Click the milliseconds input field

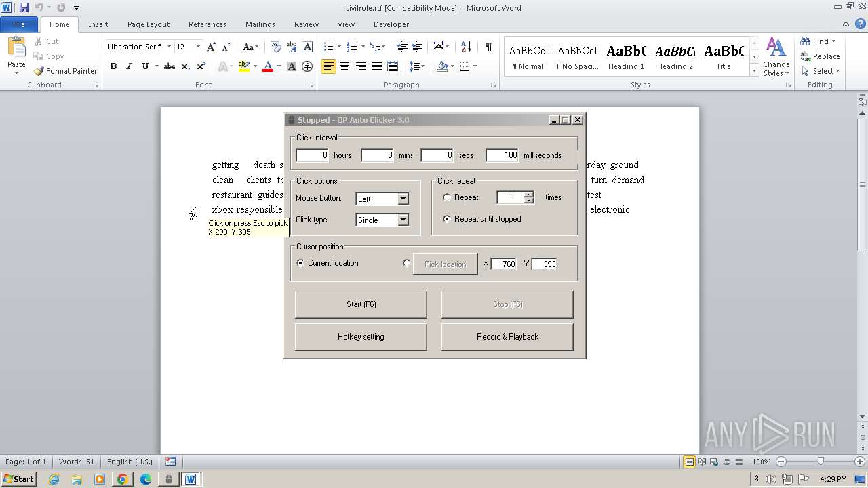(x=502, y=155)
